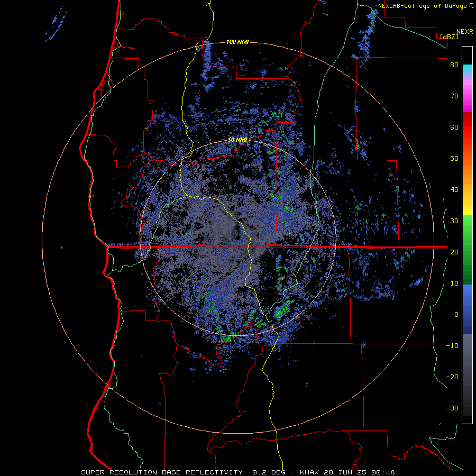Select the 20 value on dBZ scale
Viewport: 476px width, 476px height.
click(454, 252)
